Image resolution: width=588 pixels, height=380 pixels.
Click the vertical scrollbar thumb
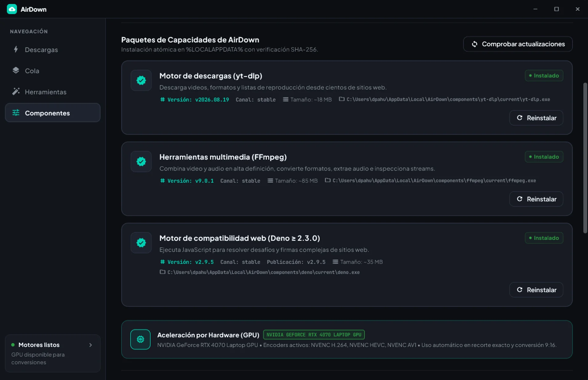(585, 158)
